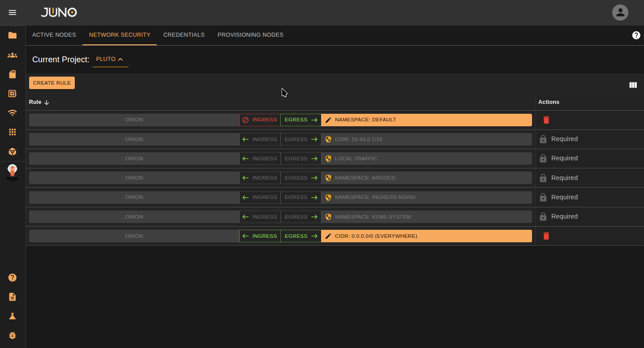Viewport: 644px width, 348px height.
Task: Switch to the Active Nodes tab
Action: coord(54,35)
